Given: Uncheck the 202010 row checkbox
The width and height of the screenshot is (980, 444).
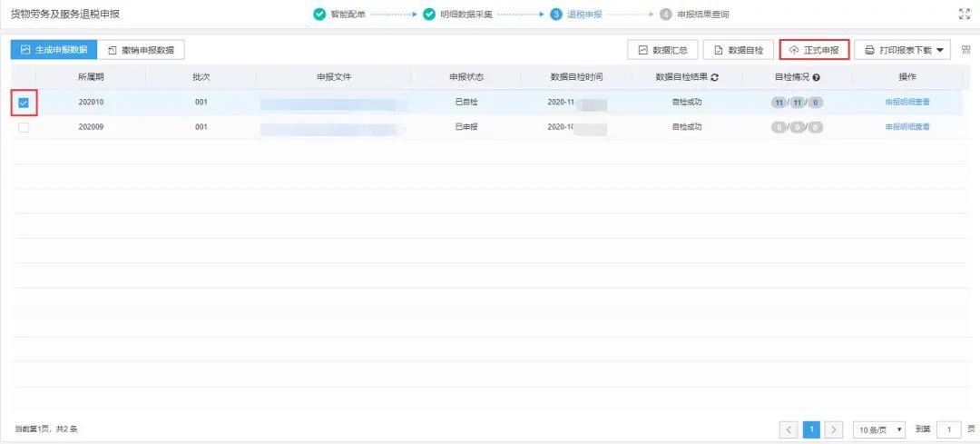Looking at the screenshot, I should pos(24,103).
